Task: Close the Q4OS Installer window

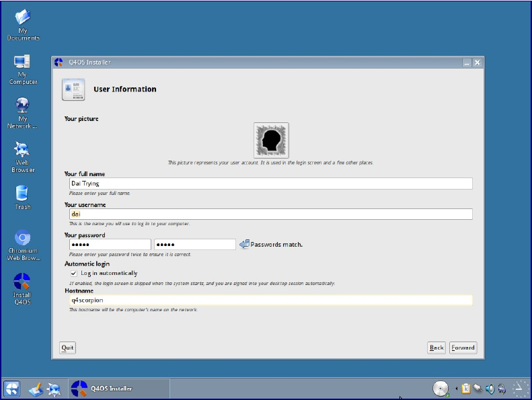Action: coord(477,63)
